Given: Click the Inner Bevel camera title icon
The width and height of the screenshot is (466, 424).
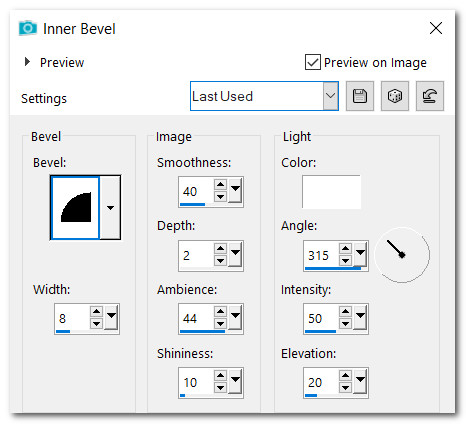Looking at the screenshot, I should coord(28,28).
